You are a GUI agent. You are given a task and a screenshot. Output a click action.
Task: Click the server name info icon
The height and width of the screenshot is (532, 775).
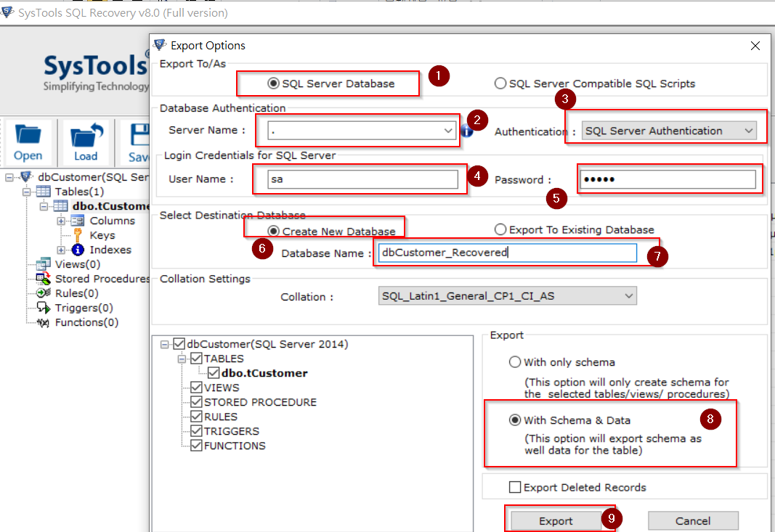coord(466,131)
